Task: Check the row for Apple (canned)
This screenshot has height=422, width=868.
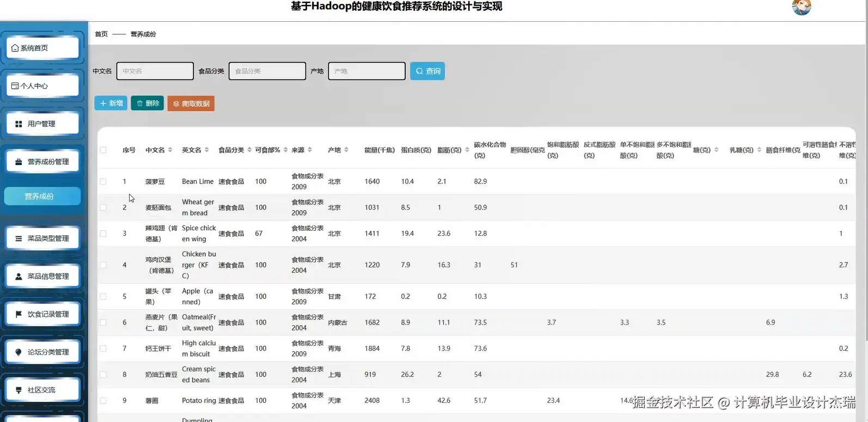Action: tap(103, 297)
